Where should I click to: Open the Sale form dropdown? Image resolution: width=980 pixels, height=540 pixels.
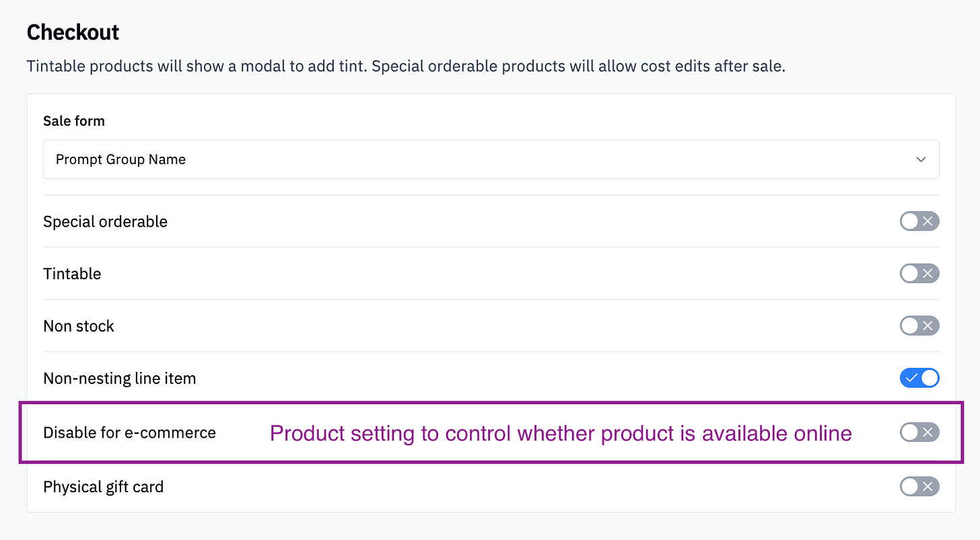(x=491, y=159)
